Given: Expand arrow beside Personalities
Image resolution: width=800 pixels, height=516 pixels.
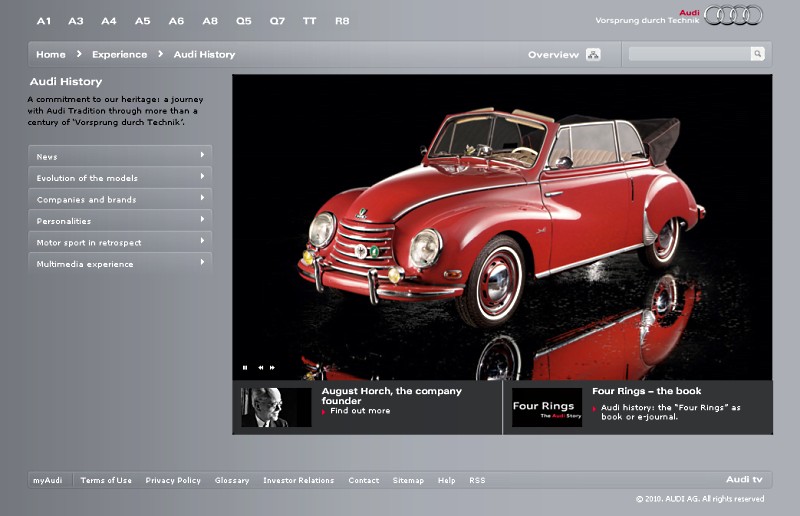Looking at the screenshot, I should (203, 219).
